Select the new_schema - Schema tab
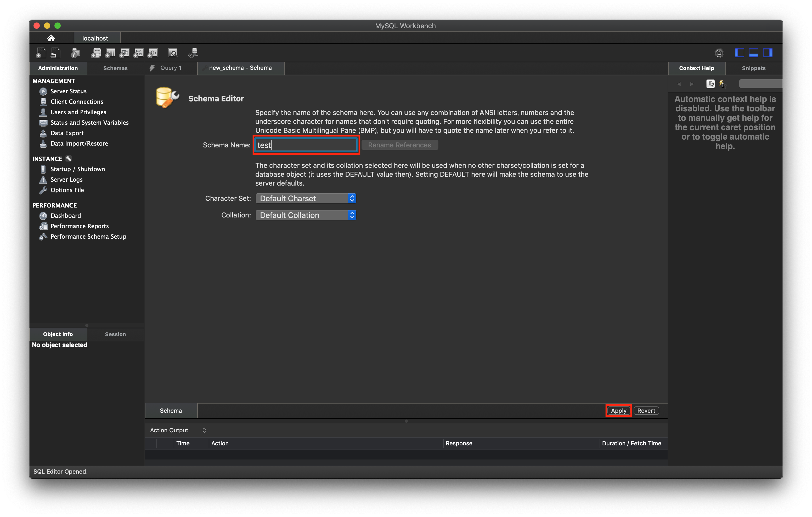 point(240,68)
